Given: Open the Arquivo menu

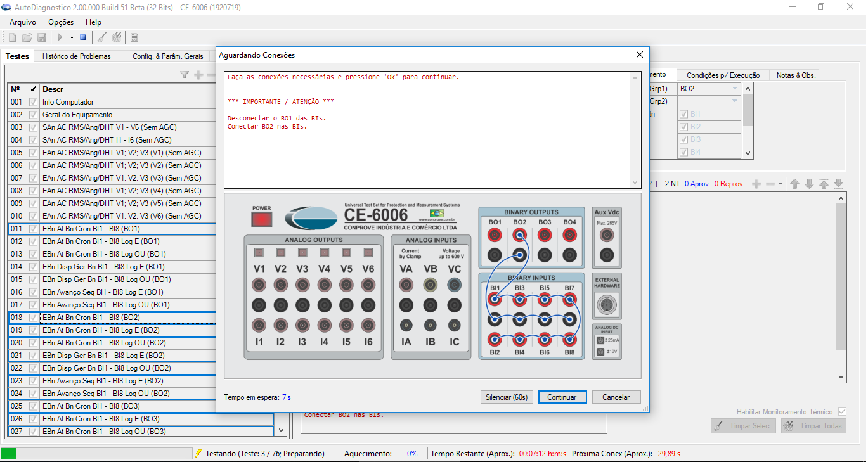Looking at the screenshot, I should click(23, 22).
